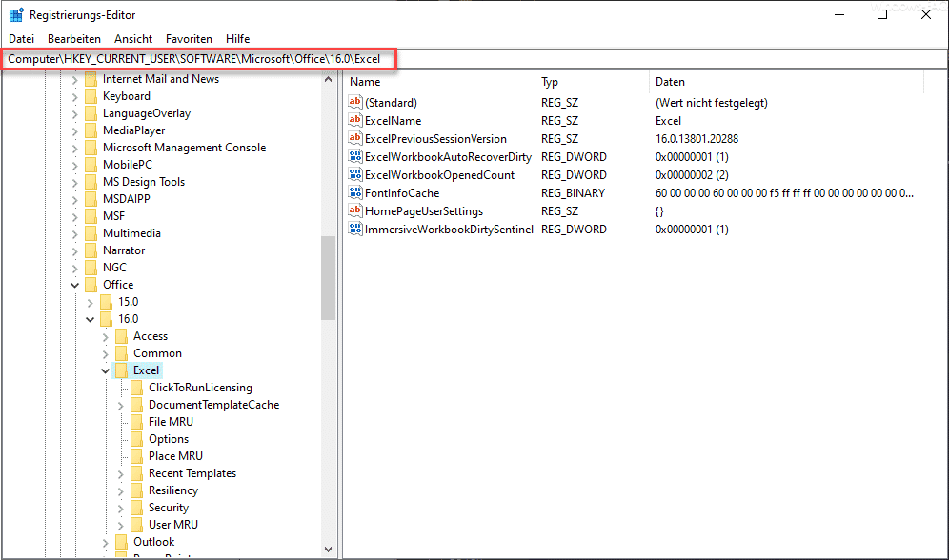Open the Datei menu
Screen dimensions: 949x560
point(21,39)
